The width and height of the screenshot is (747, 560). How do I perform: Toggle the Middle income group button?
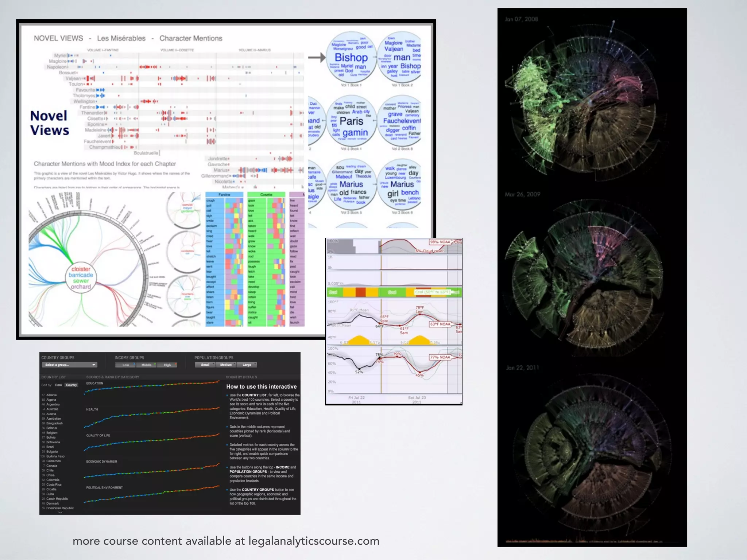(x=146, y=365)
